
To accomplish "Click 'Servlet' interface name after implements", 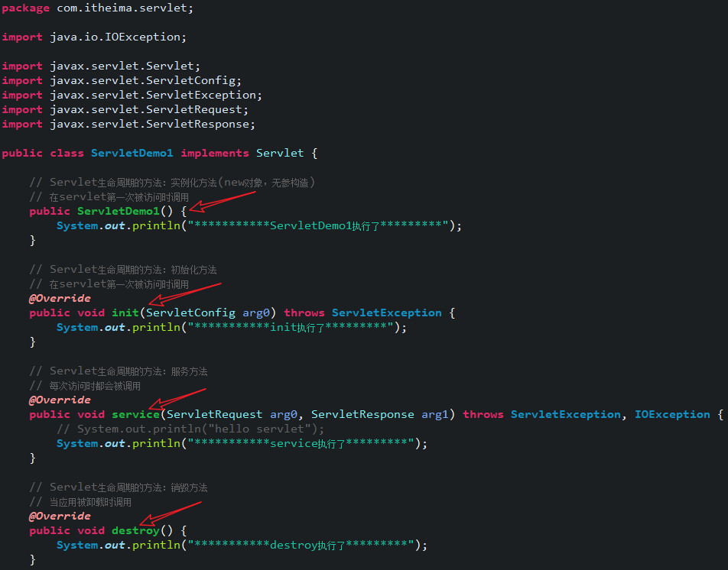I will [280, 153].
